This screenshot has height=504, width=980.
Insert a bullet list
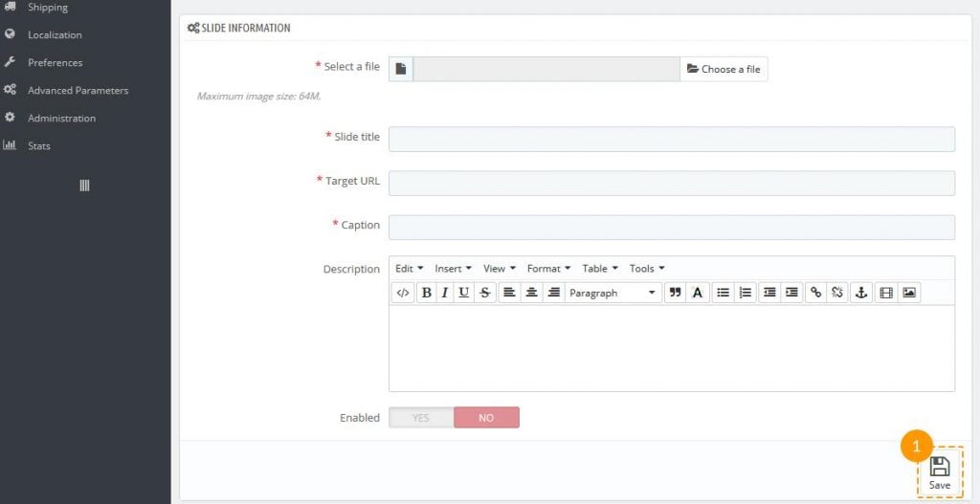pyautogui.click(x=724, y=293)
